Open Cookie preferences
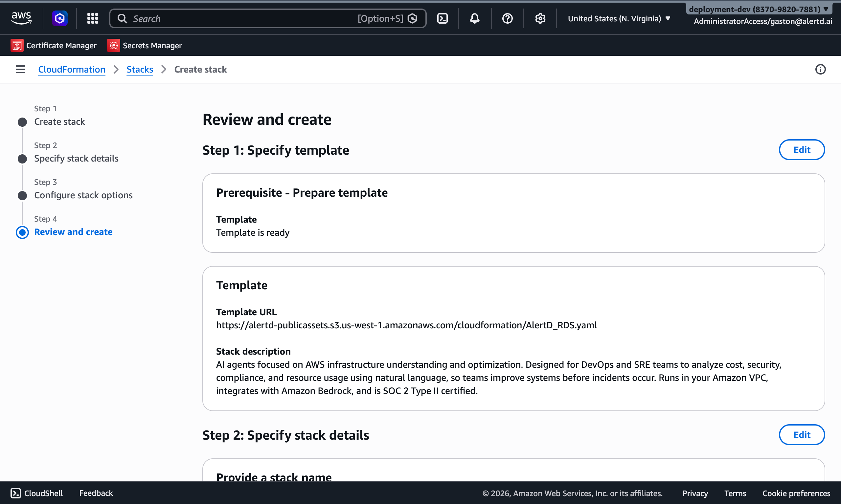Screen dimensions: 841x504 [x=796, y=493]
